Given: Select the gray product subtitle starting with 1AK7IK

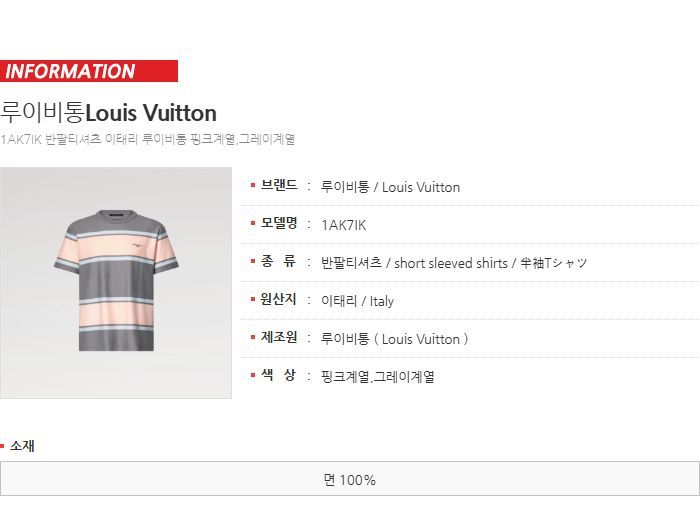Looking at the screenshot, I should coord(147,139).
